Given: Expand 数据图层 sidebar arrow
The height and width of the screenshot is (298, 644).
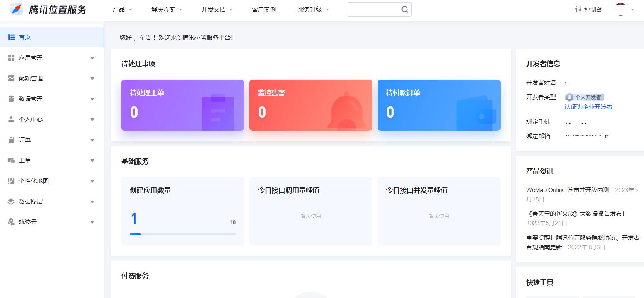Looking at the screenshot, I should point(92,201).
